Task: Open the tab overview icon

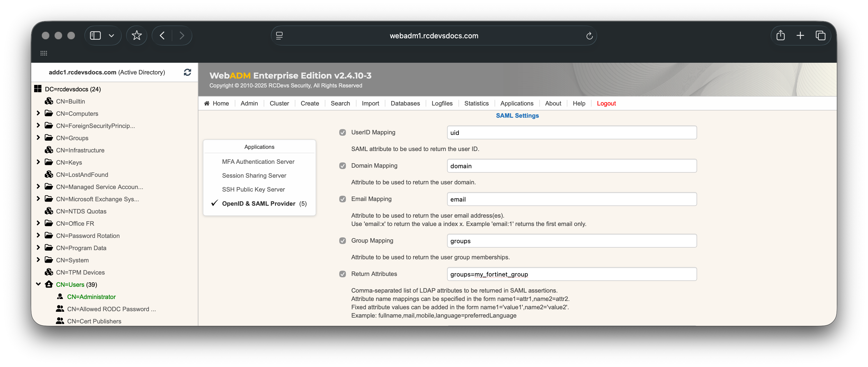Action: pos(820,35)
